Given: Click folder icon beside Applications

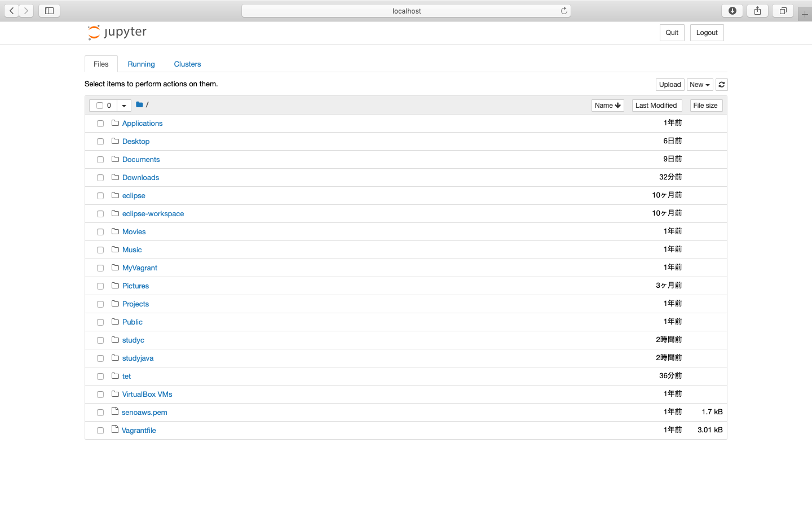Looking at the screenshot, I should [x=115, y=123].
